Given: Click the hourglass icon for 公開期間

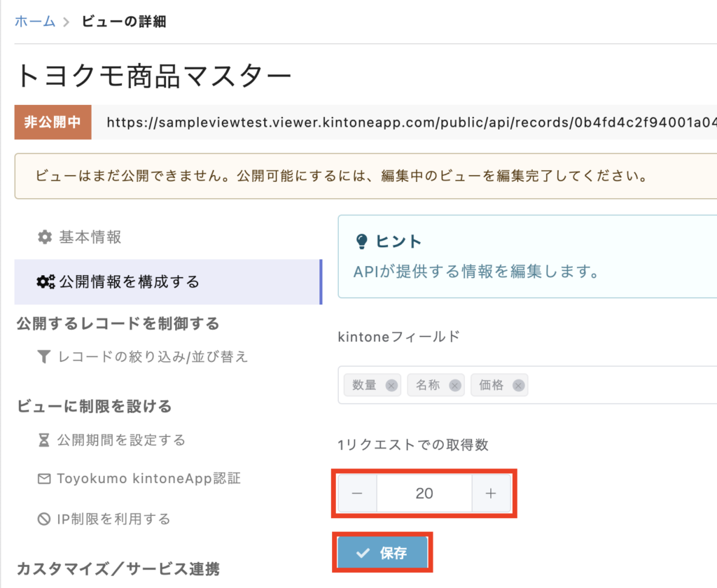Looking at the screenshot, I should click(44, 440).
